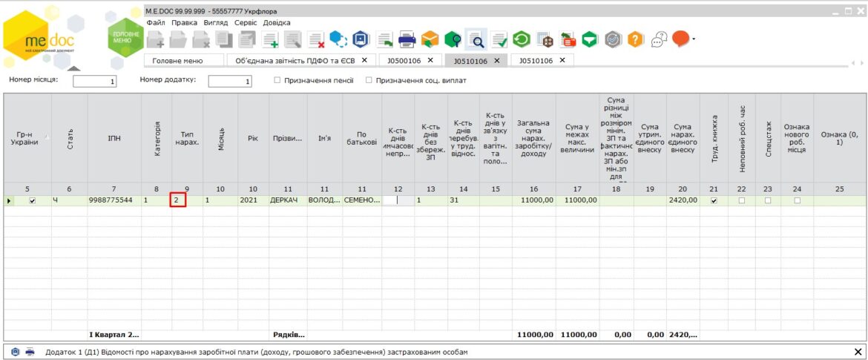Viewport: 868px width, 360px height.
Task: Print the document with printer icon
Action: click(407, 39)
